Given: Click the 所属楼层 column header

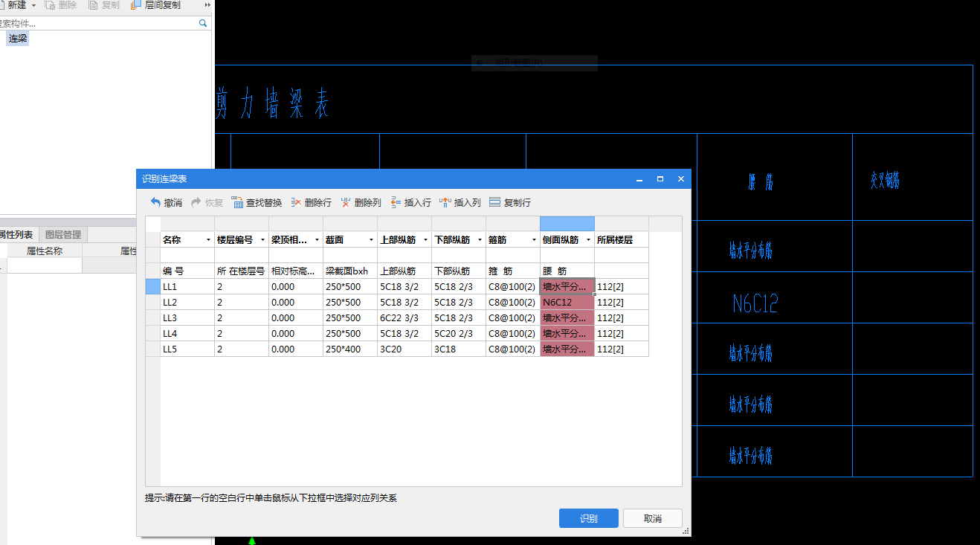Looking at the screenshot, I should tap(622, 240).
